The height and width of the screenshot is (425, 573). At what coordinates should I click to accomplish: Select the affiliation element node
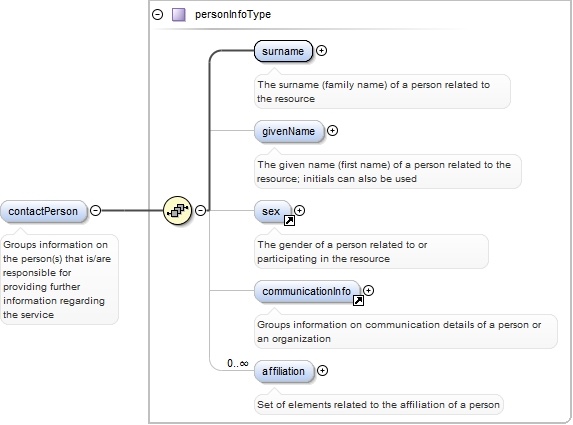pos(284,371)
